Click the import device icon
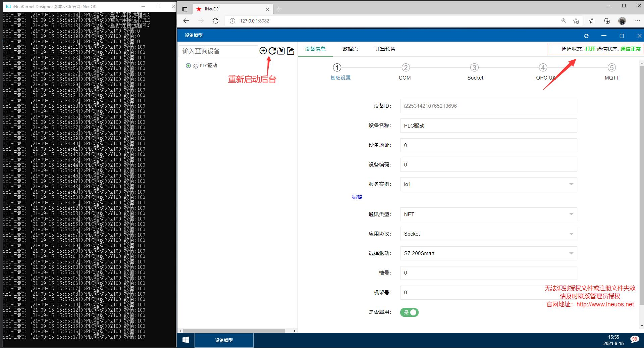 [x=281, y=51]
